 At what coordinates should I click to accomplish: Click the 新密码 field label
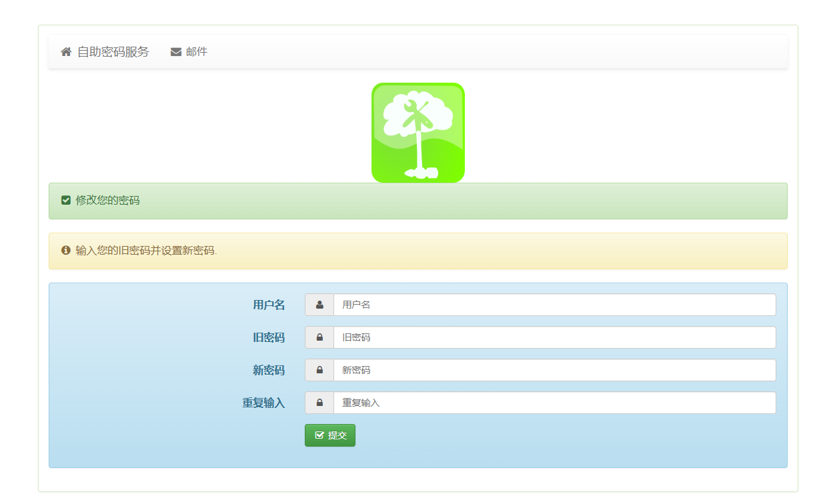coord(269,370)
